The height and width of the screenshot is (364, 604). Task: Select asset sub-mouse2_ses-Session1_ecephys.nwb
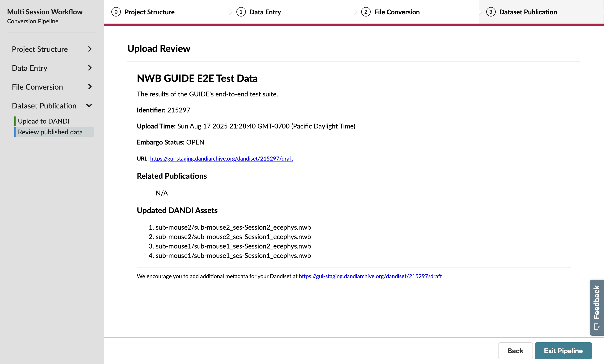(233, 237)
